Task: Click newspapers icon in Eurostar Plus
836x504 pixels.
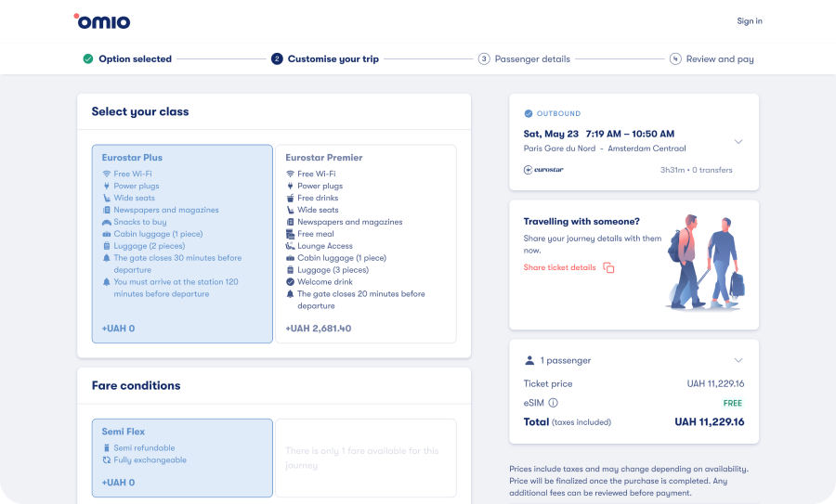Action: 106,210
